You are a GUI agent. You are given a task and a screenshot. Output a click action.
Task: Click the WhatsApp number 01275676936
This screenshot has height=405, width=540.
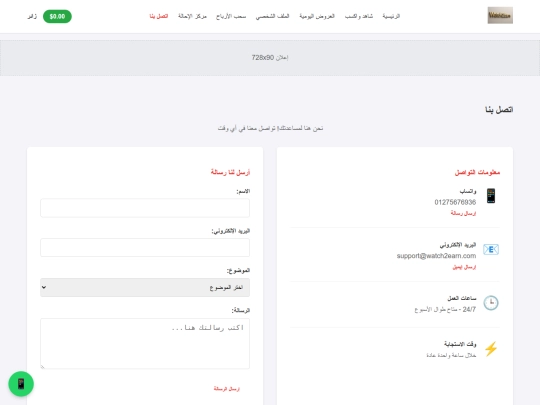pyautogui.click(x=455, y=202)
